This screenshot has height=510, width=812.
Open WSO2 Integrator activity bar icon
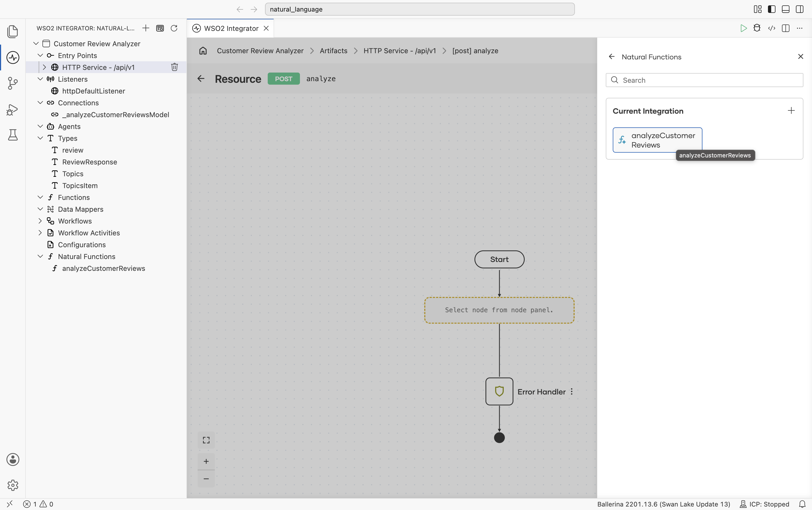[x=13, y=57]
